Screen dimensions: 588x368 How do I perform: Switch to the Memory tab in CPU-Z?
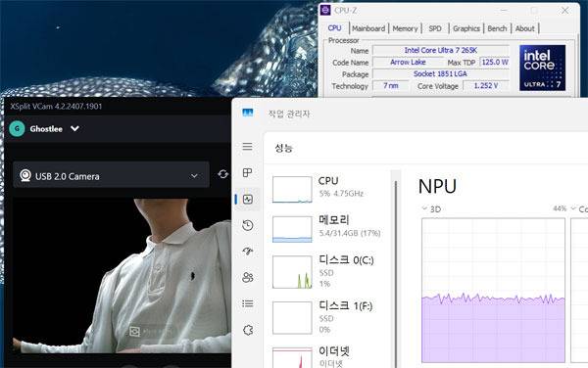pyautogui.click(x=405, y=28)
